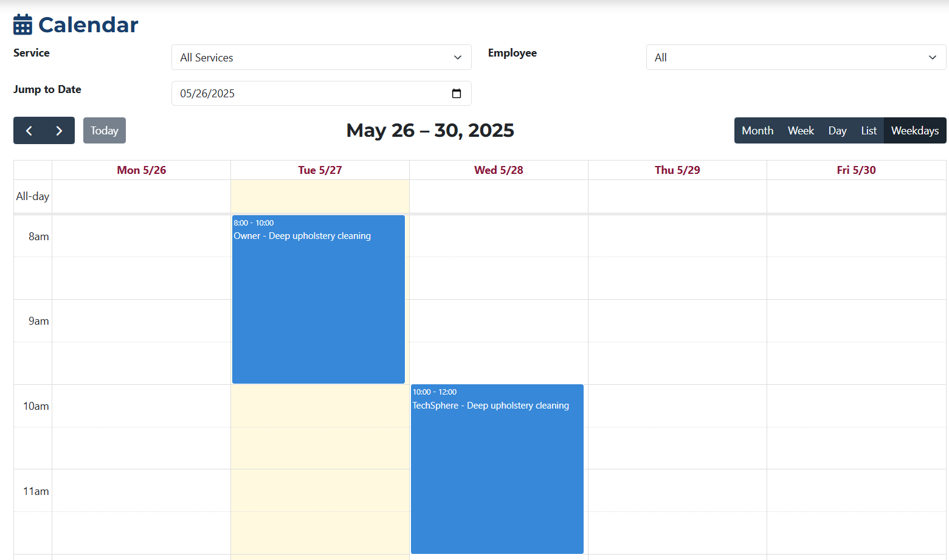The width and height of the screenshot is (949, 560).
Task: Expand the Service selector chevron
Action: 458,57
